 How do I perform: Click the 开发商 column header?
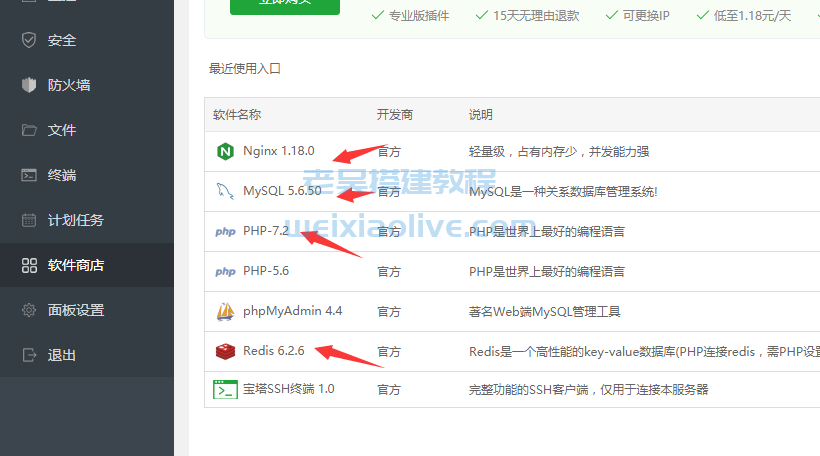tap(395, 115)
